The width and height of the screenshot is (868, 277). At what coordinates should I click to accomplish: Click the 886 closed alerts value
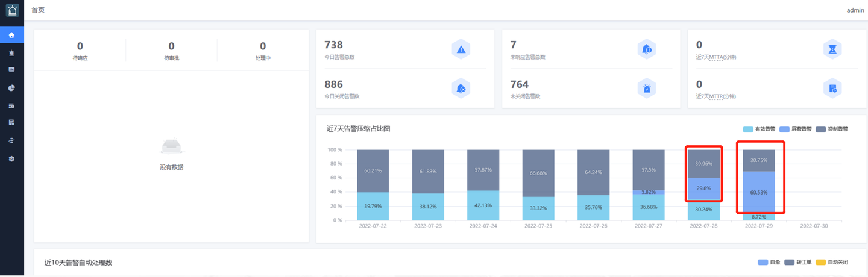(334, 84)
